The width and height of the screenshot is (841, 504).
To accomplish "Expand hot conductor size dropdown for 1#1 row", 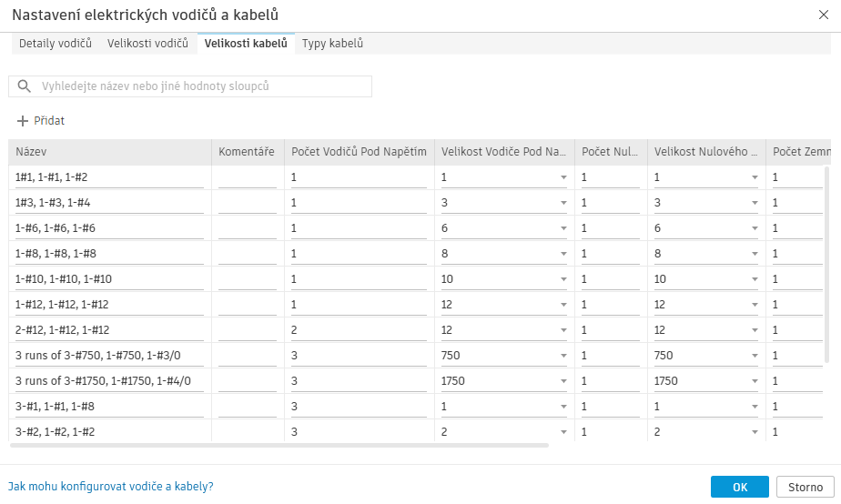I will tap(563, 177).
